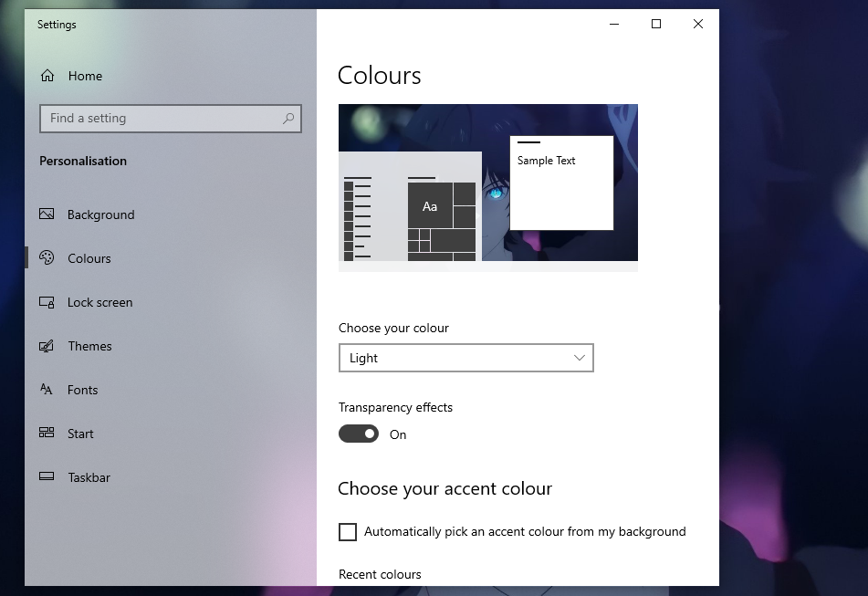The height and width of the screenshot is (596, 868).
Task: Click the Choose your colour label
Action: tap(393, 328)
